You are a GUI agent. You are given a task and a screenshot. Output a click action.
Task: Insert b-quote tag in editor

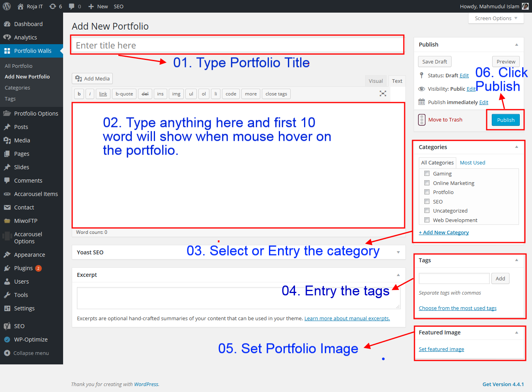point(124,94)
